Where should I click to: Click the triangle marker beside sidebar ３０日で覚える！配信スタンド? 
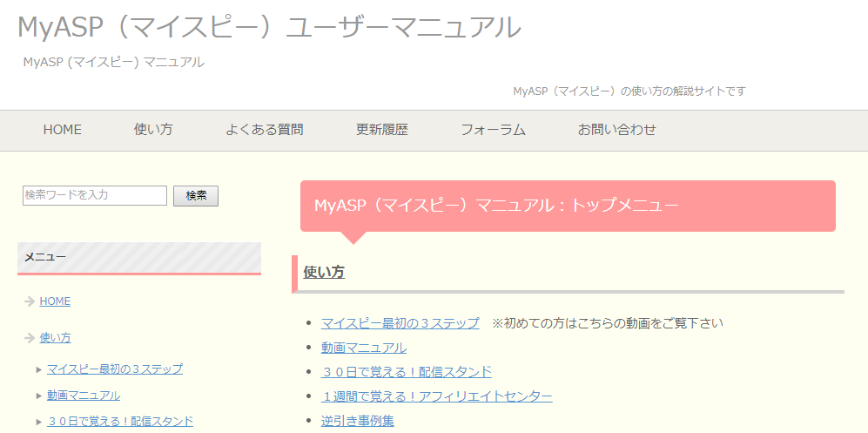click(x=39, y=422)
